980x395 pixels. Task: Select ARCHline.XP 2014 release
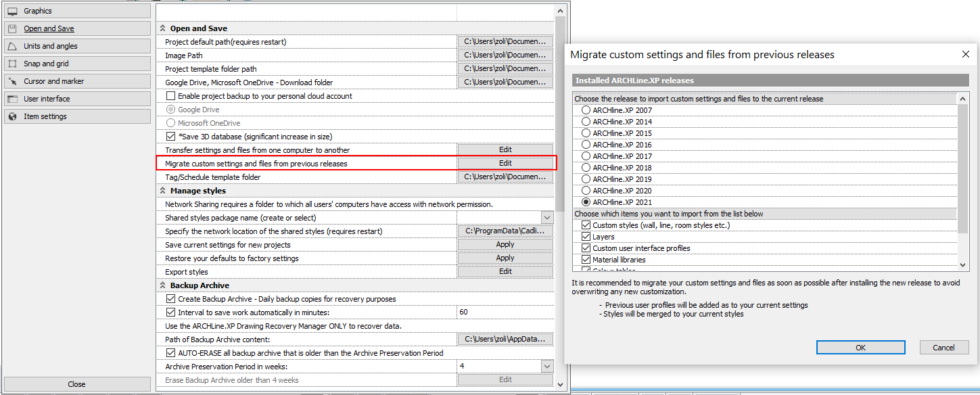(586, 122)
